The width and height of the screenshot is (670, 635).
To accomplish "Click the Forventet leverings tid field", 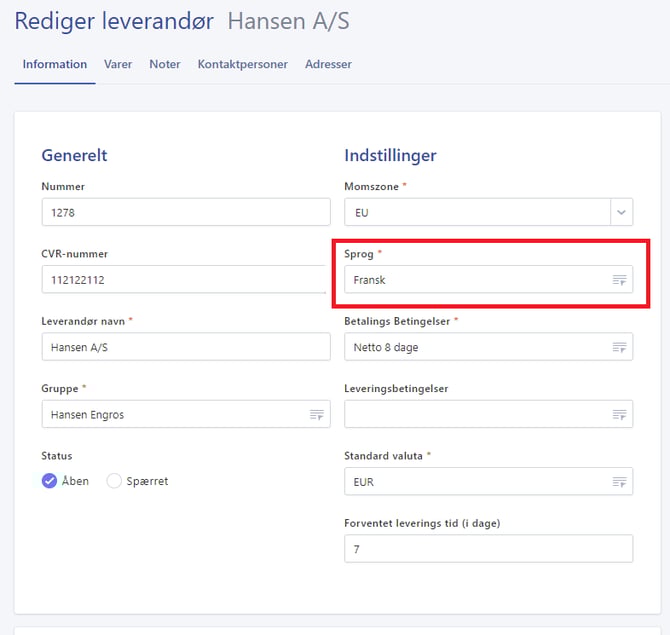I will tap(488, 549).
